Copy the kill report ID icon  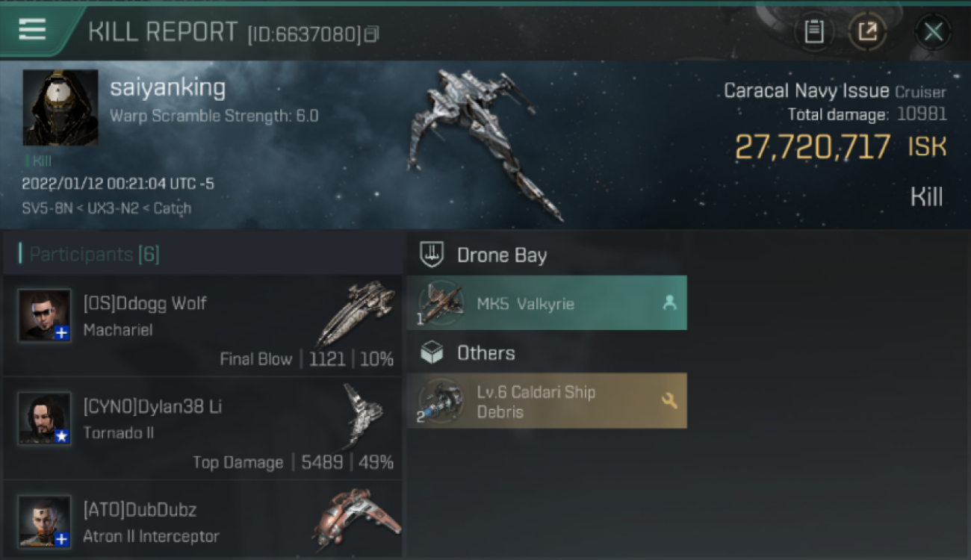(x=371, y=34)
